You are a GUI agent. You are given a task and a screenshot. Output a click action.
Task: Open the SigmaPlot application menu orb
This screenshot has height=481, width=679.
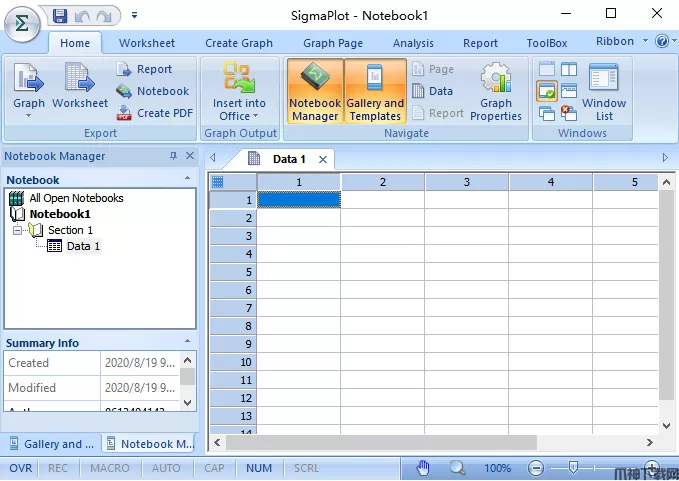pos(22,23)
